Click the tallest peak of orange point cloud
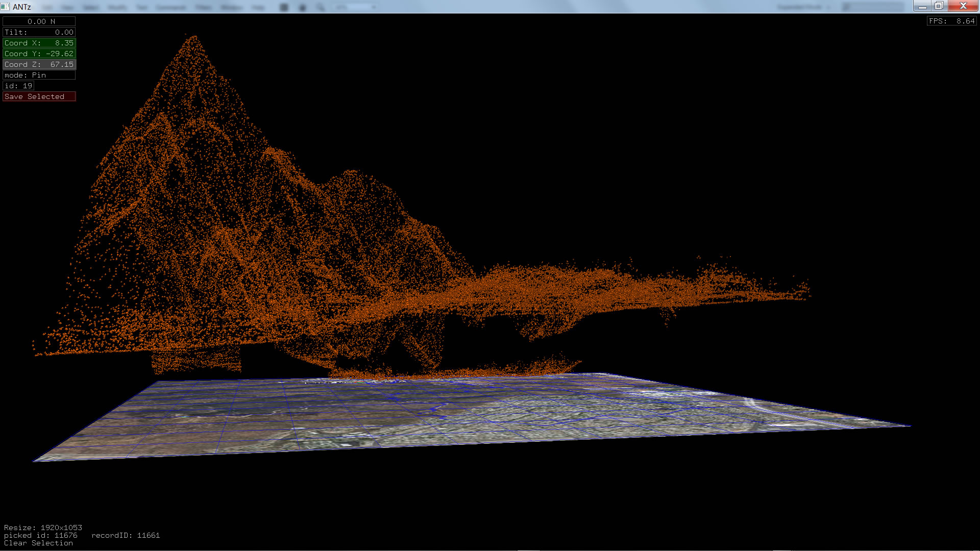 coord(194,38)
